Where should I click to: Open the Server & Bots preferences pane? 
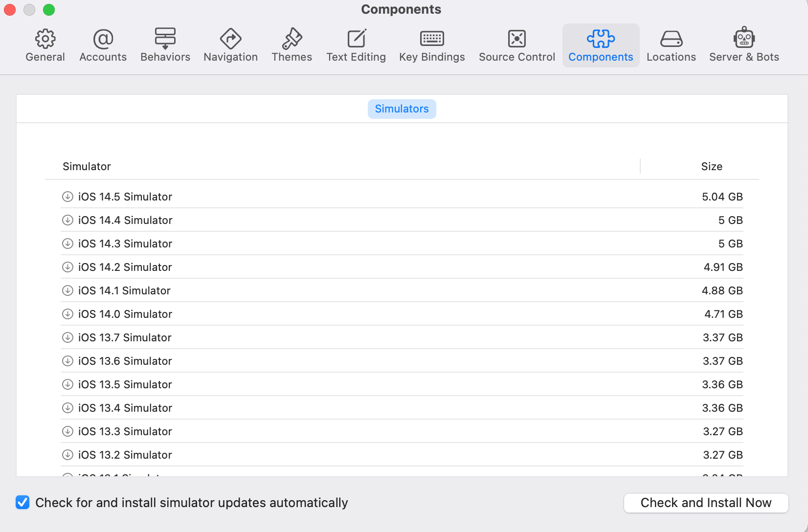[x=744, y=46]
